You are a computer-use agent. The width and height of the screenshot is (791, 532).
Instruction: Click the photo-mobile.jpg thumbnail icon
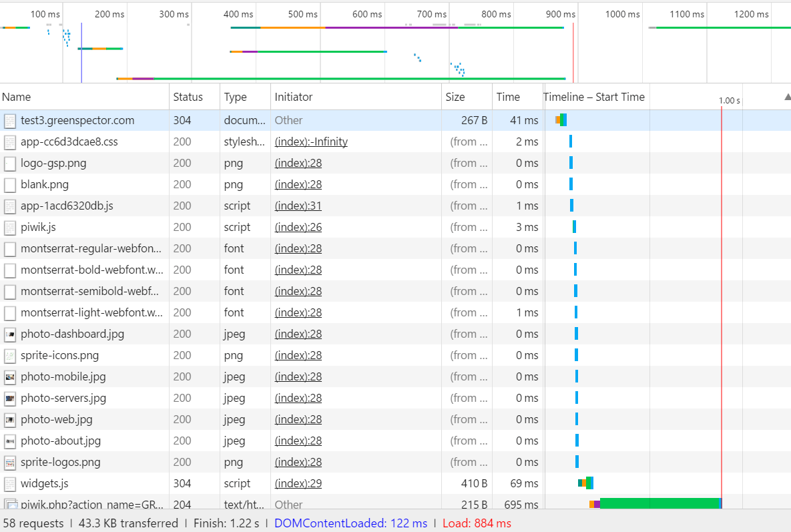(x=9, y=376)
